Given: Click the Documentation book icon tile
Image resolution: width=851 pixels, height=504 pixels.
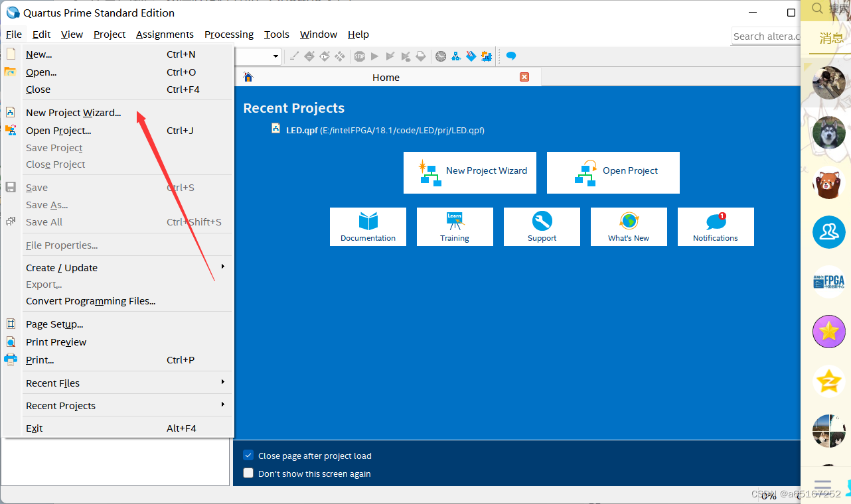Looking at the screenshot, I should [x=368, y=227].
